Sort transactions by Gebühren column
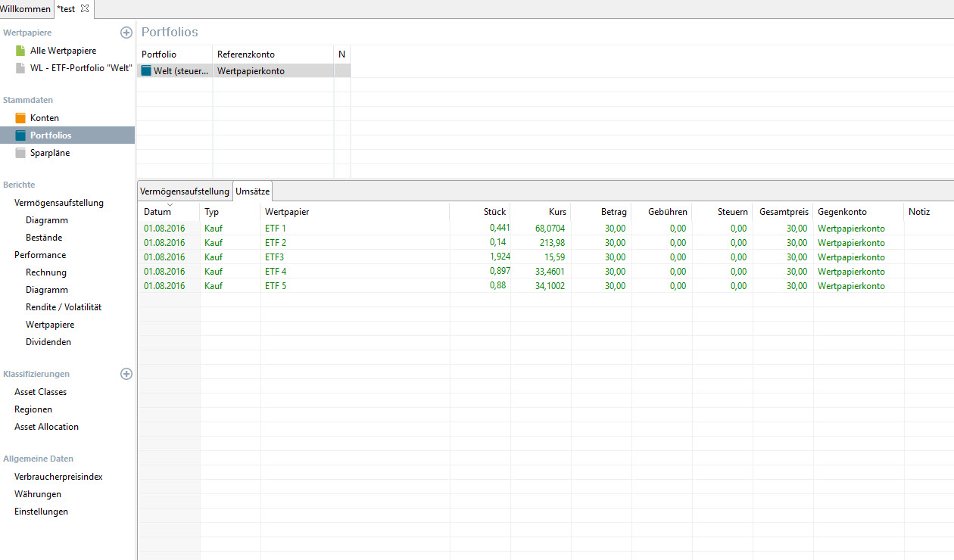Screen dimensions: 954x560 [662, 212]
